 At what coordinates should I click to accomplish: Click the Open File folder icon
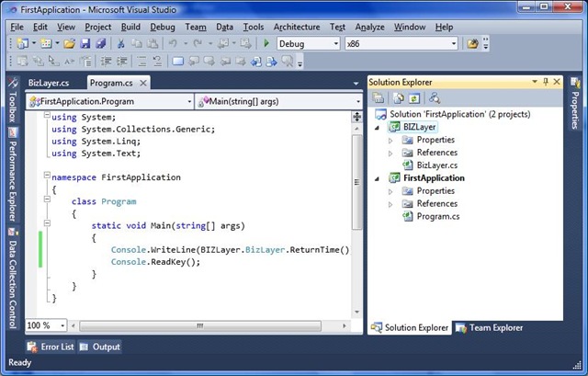tap(70, 43)
